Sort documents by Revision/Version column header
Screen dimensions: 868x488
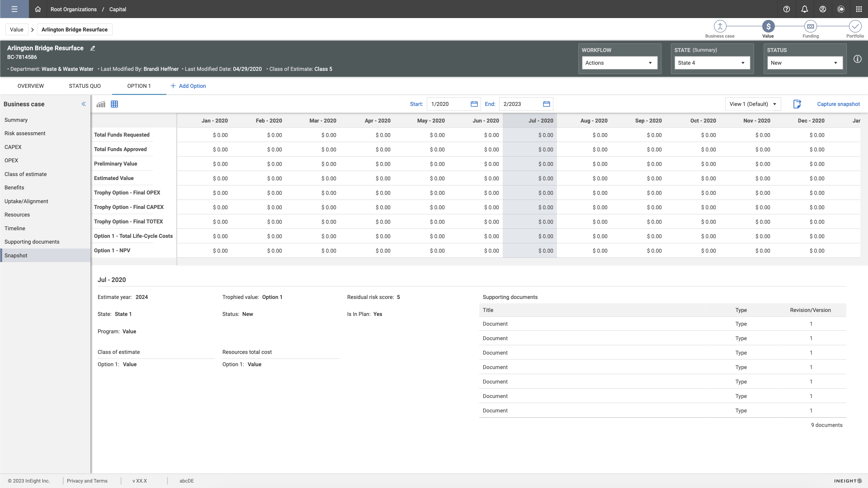[810, 310]
